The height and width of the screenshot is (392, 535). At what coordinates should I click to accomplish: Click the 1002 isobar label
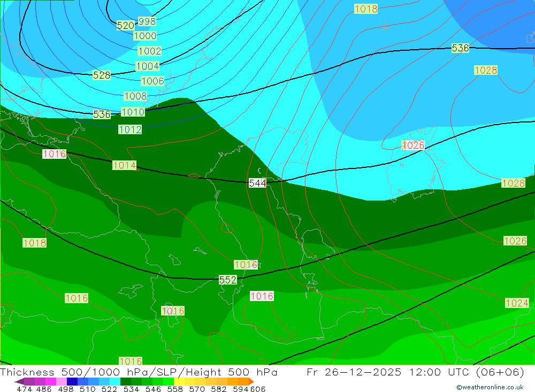[150, 51]
